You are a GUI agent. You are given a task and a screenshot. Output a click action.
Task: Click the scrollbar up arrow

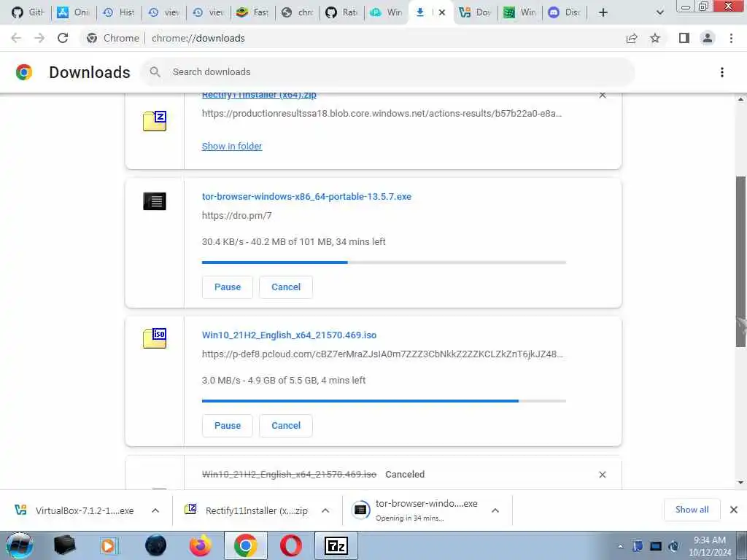(x=740, y=99)
